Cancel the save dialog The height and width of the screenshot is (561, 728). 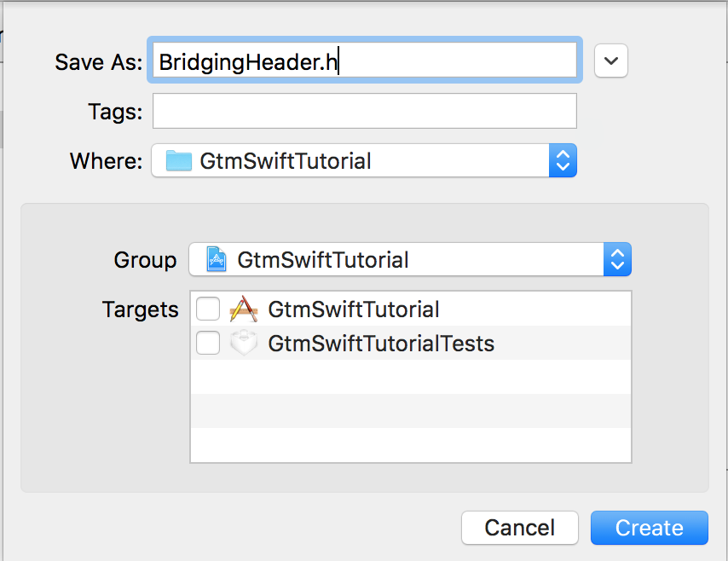(519, 528)
